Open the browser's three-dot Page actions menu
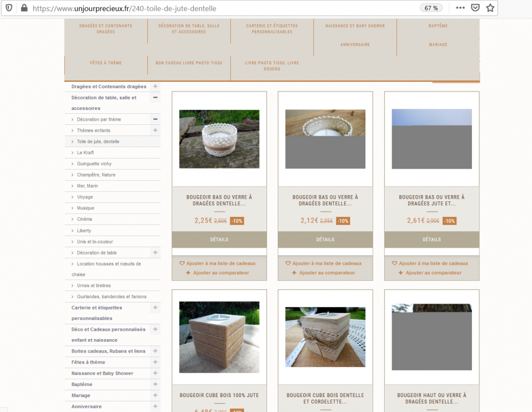 click(461, 8)
